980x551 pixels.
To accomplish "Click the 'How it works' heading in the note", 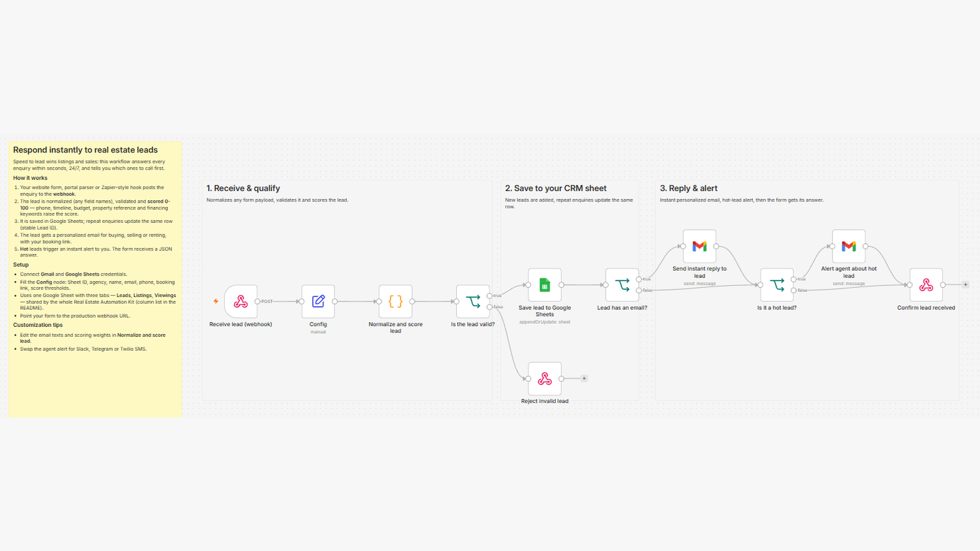I will (30, 178).
